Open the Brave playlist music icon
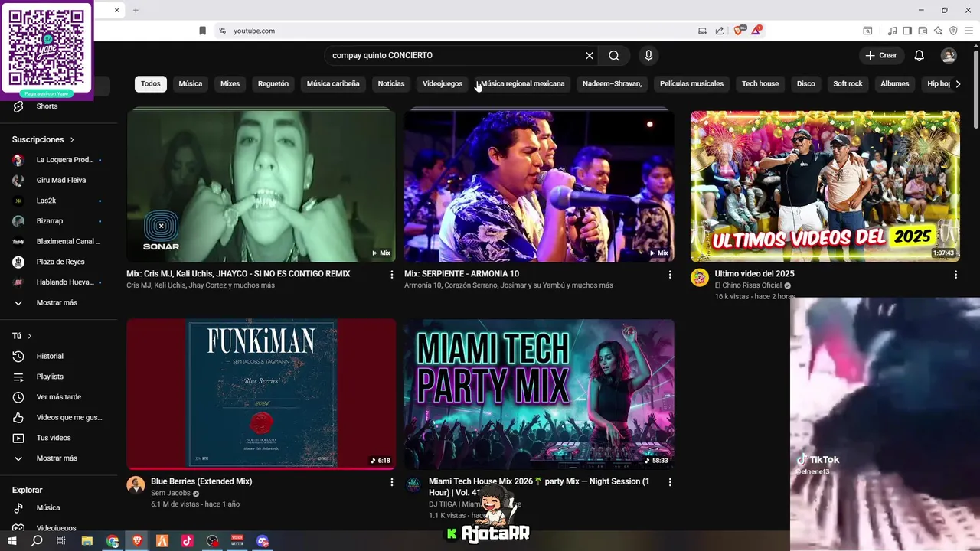The height and width of the screenshot is (551, 980). coord(893,31)
